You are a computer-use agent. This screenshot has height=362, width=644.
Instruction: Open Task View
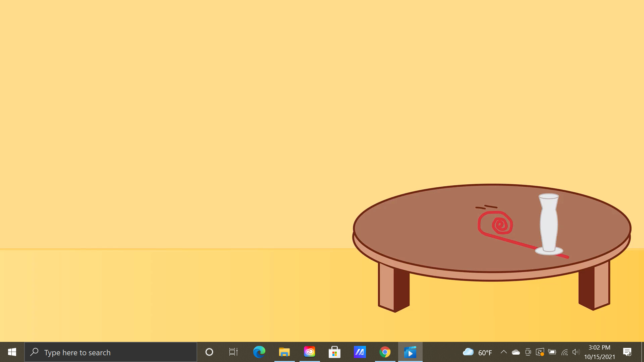(x=233, y=352)
